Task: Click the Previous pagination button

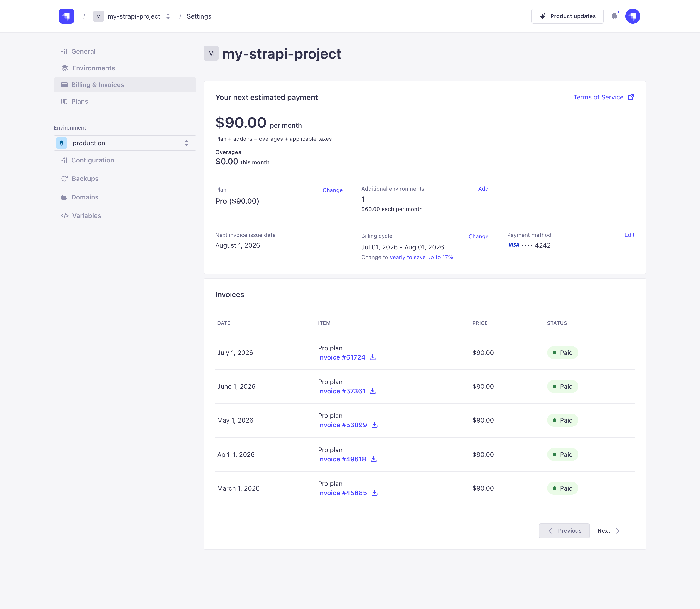Action: 564,531
